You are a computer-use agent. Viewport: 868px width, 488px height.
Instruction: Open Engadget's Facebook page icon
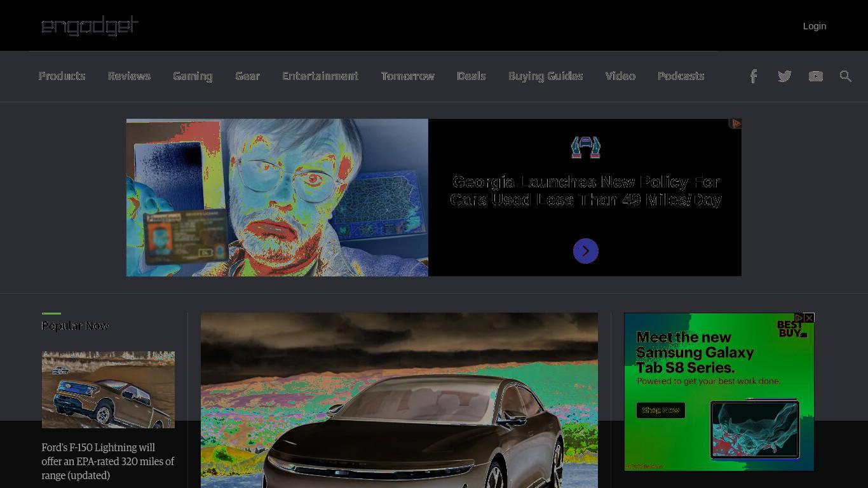click(754, 76)
